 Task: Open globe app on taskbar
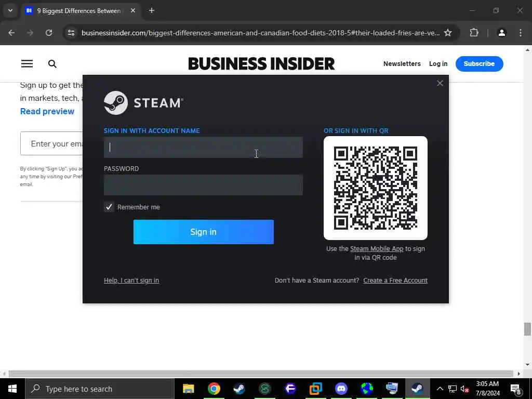click(x=366, y=389)
